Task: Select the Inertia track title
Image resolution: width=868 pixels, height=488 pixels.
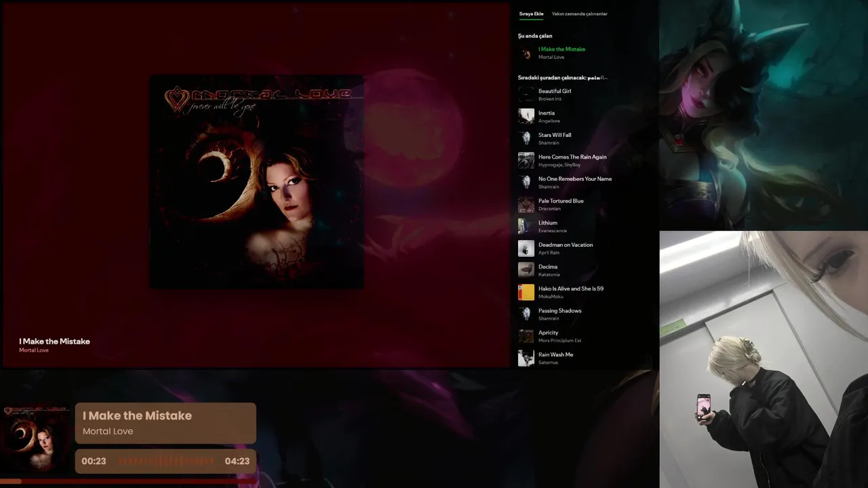Action: click(x=547, y=113)
